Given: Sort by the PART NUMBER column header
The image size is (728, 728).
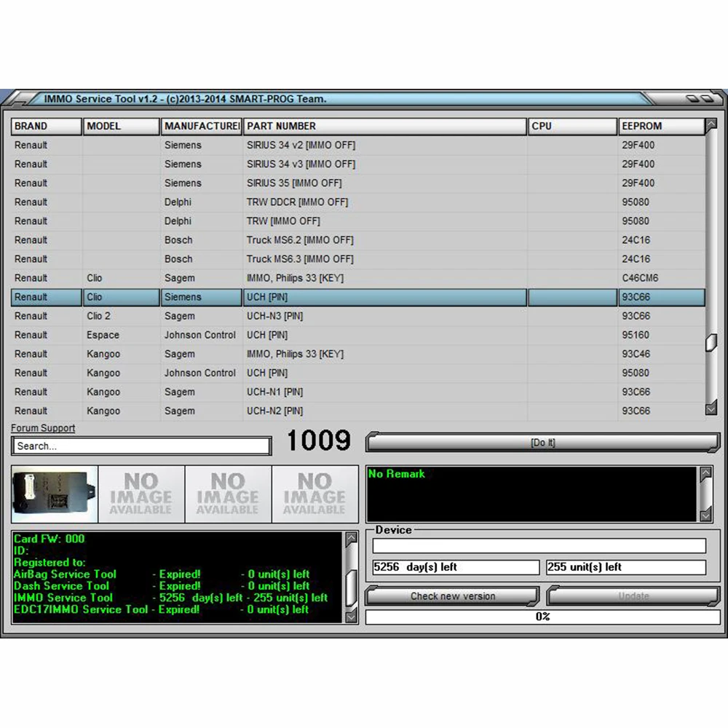Looking at the screenshot, I should (385, 126).
